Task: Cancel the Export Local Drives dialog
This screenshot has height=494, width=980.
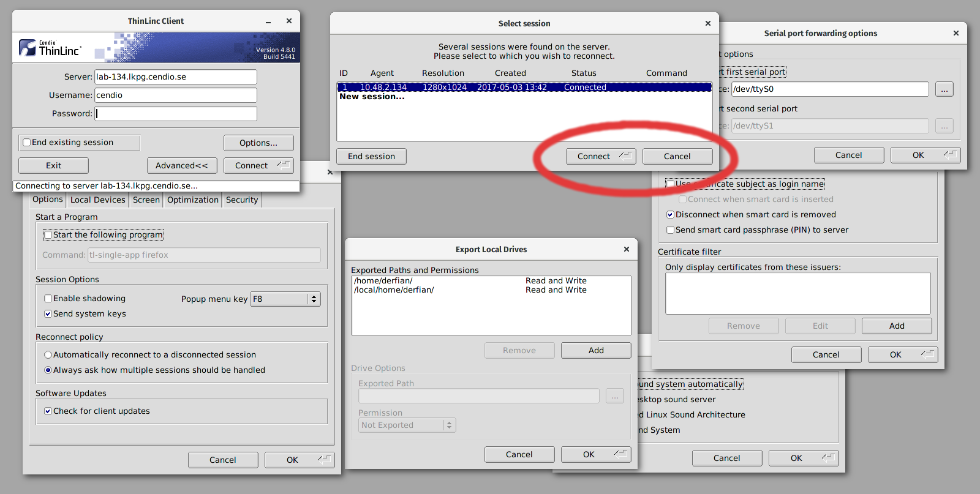Action: coord(519,455)
